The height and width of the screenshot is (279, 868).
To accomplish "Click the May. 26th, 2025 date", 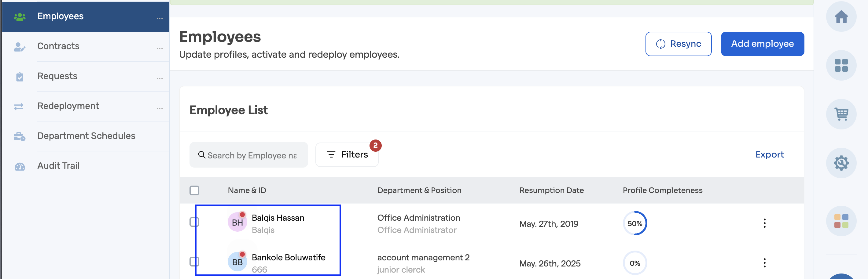I will pyautogui.click(x=550, y=263).
